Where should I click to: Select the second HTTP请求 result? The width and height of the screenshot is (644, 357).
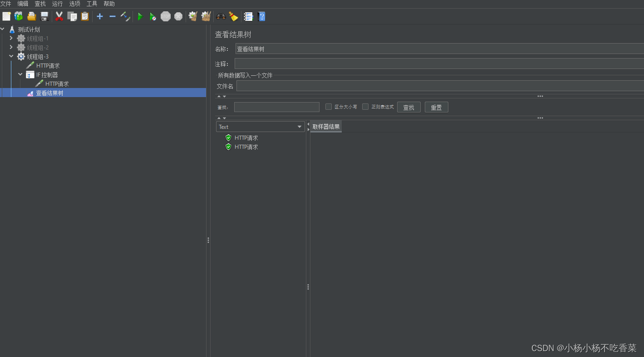246,147
